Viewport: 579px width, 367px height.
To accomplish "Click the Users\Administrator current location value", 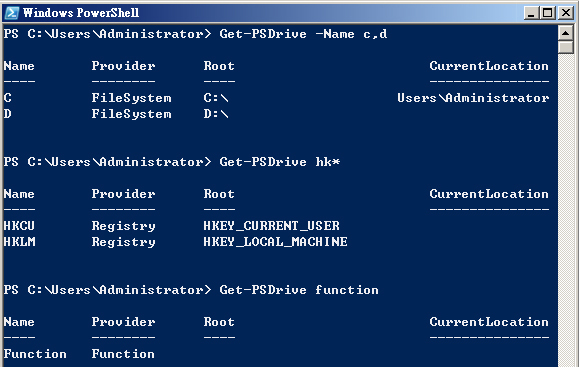I will tap(473, 98).
